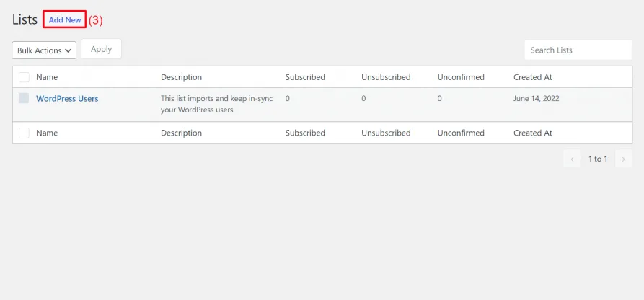644x300 pixels.
Task: Click the June 14, 2022 date cell
Action: pos(536,99)
